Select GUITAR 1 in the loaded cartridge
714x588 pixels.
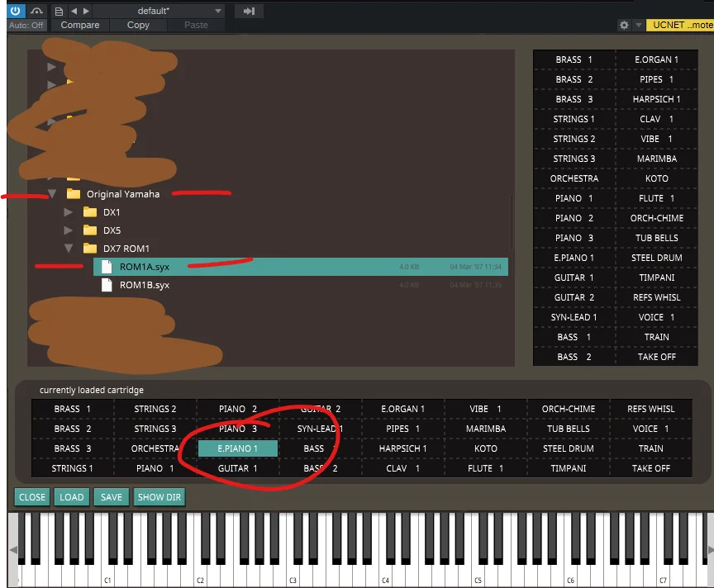[238, 468]
